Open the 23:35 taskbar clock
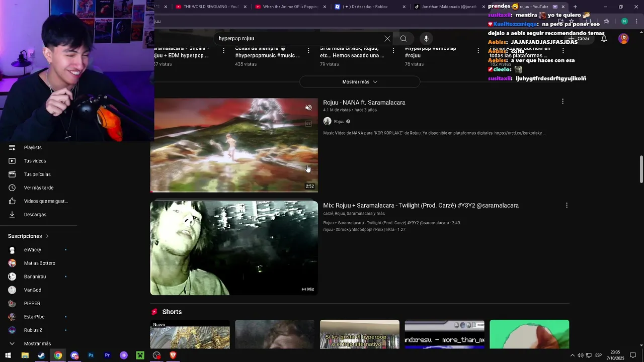 click(615, 355)
